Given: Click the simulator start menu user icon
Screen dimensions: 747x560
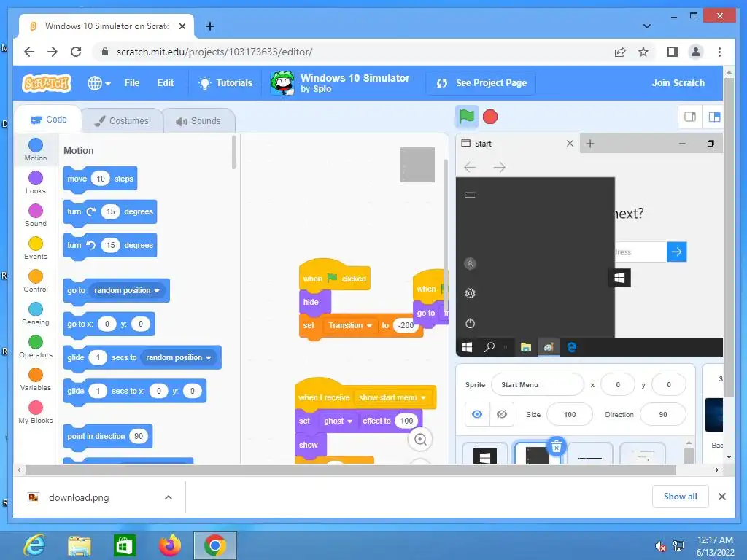Looking at the screenshot, I should 471,263.
